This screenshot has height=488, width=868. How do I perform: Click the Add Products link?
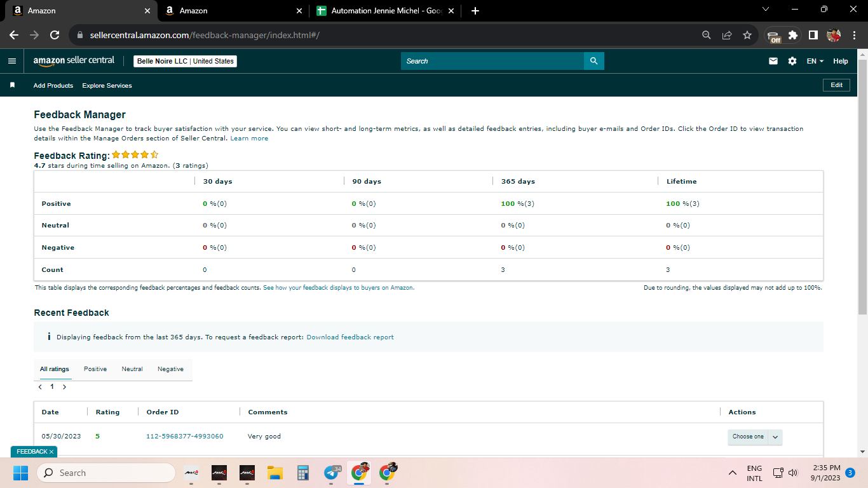[53, 85]
